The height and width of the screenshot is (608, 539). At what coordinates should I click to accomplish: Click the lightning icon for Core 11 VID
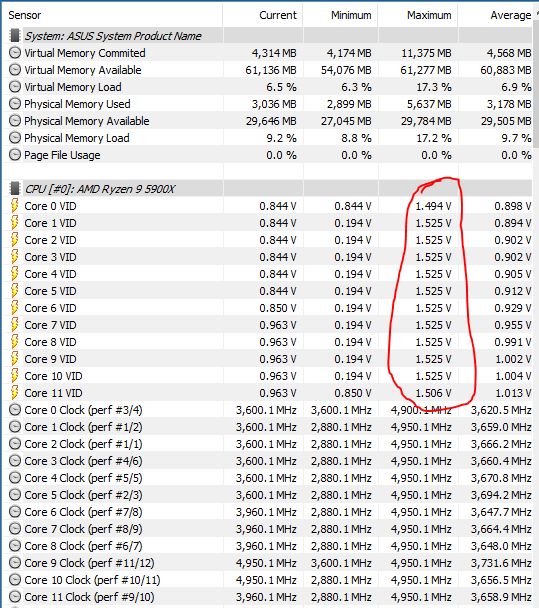pos(14,393)
